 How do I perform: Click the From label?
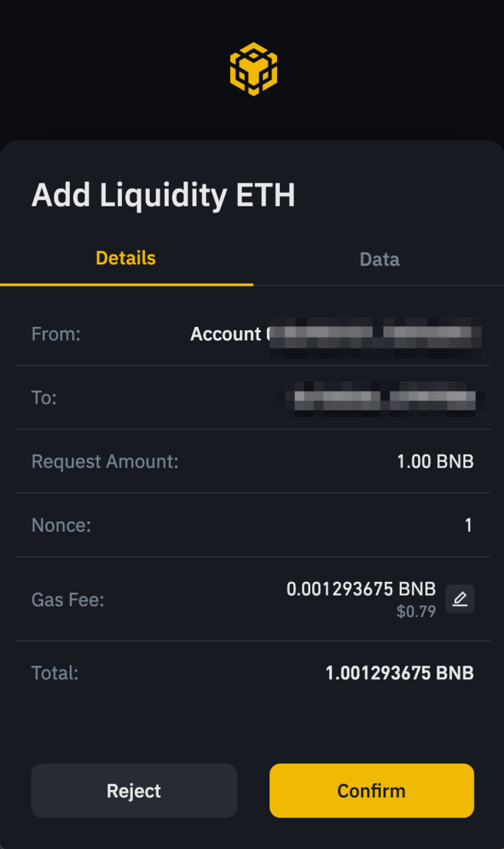pyautogui.click(x=56, y=334)
